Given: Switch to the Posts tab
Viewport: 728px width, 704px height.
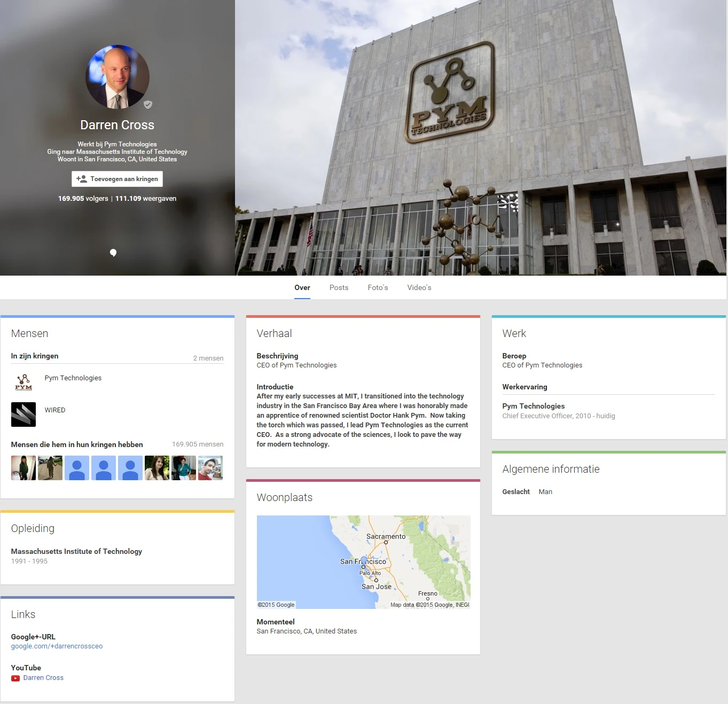Looking at the screenshot, I should pos(339,287).
